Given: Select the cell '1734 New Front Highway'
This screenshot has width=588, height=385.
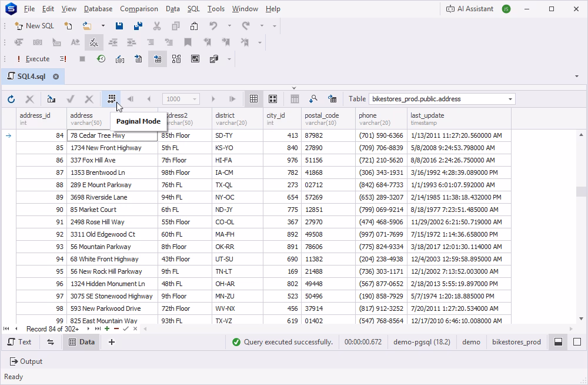Looking at the screenshot, I should [112, 148].
